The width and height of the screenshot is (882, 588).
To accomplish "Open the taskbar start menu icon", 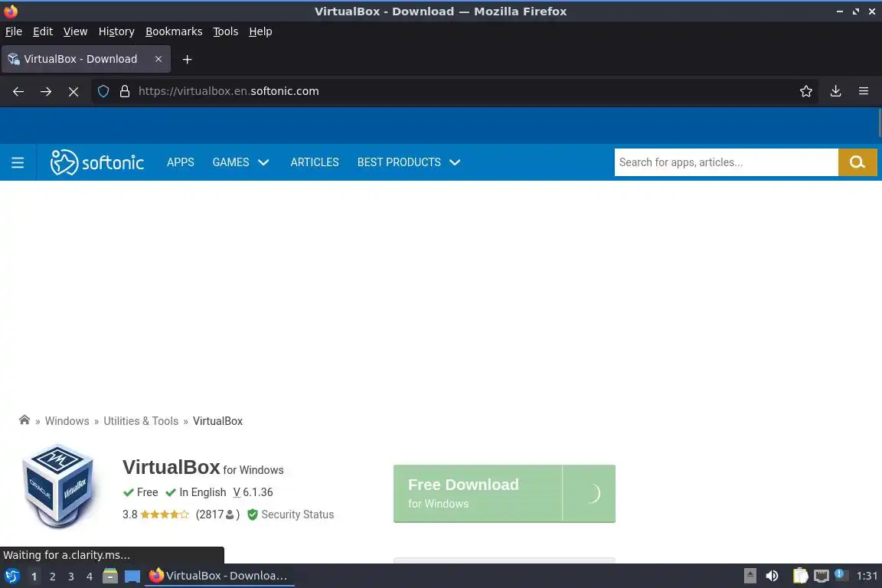I will [x=12, y=576].
